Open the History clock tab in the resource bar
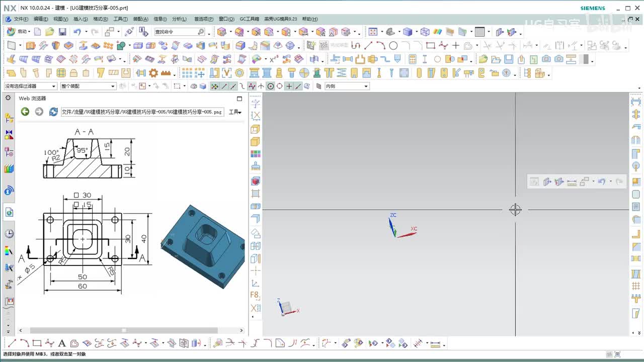This screenshot has height=362, width=644. [x=9, y=234]
